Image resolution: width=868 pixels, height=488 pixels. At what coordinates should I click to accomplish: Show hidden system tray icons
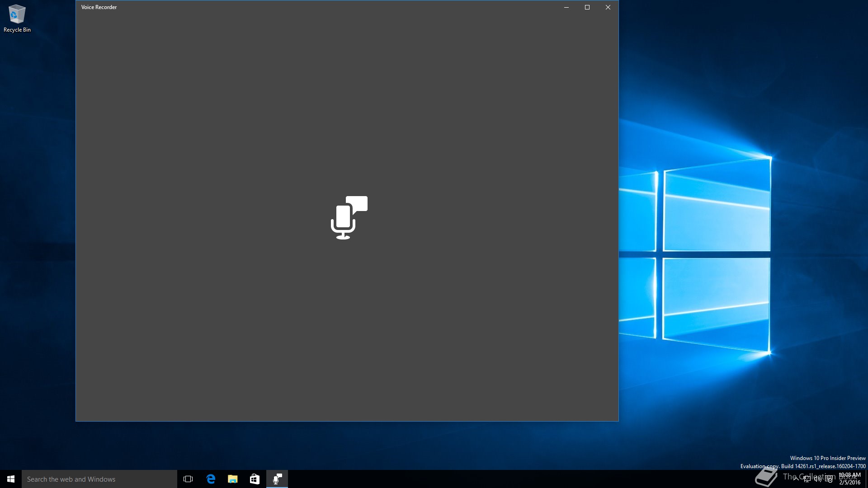[x=796, y=479]
